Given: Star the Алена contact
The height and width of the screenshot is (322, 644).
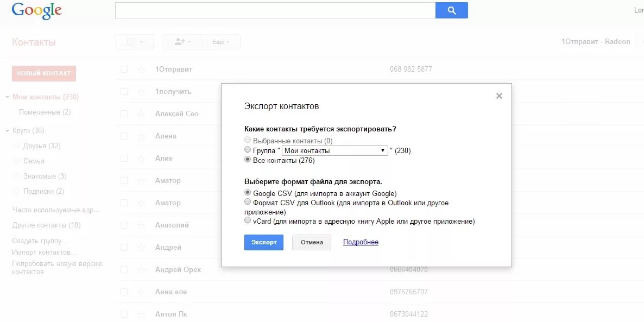Looking at the screenshot, I should coord(141,136).
